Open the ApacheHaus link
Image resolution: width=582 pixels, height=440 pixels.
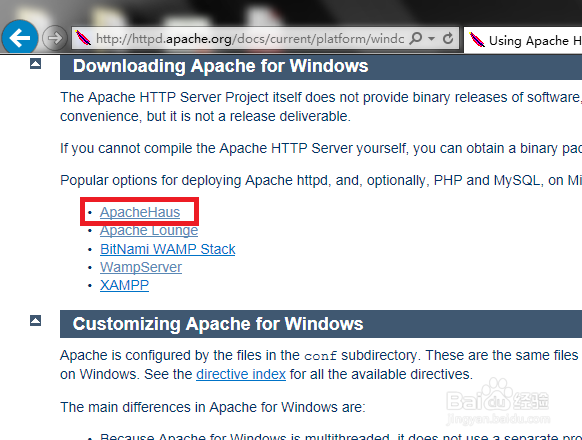click(140, 212)
